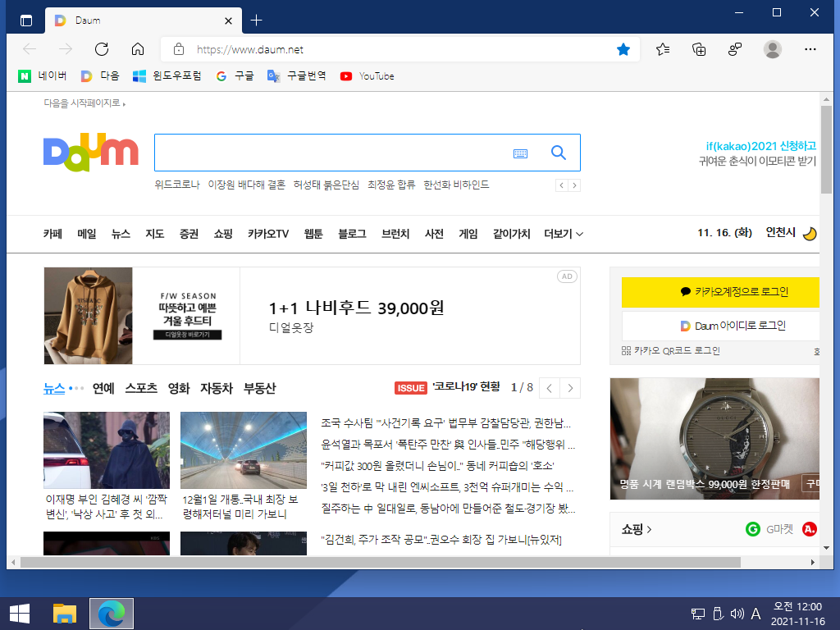Click the watch ad image

pos(714,439)
